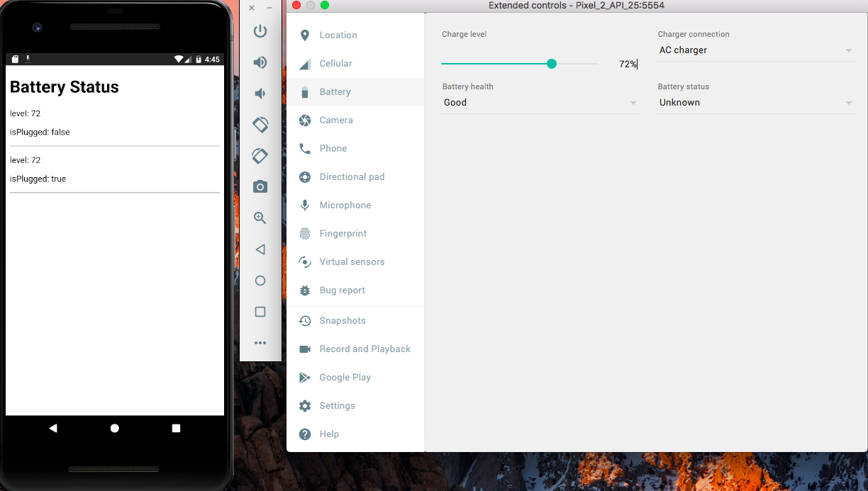Viewport: 868px width, 491px height.
Task: Take a screenshot with the camera icon
Action: [260, 187]
